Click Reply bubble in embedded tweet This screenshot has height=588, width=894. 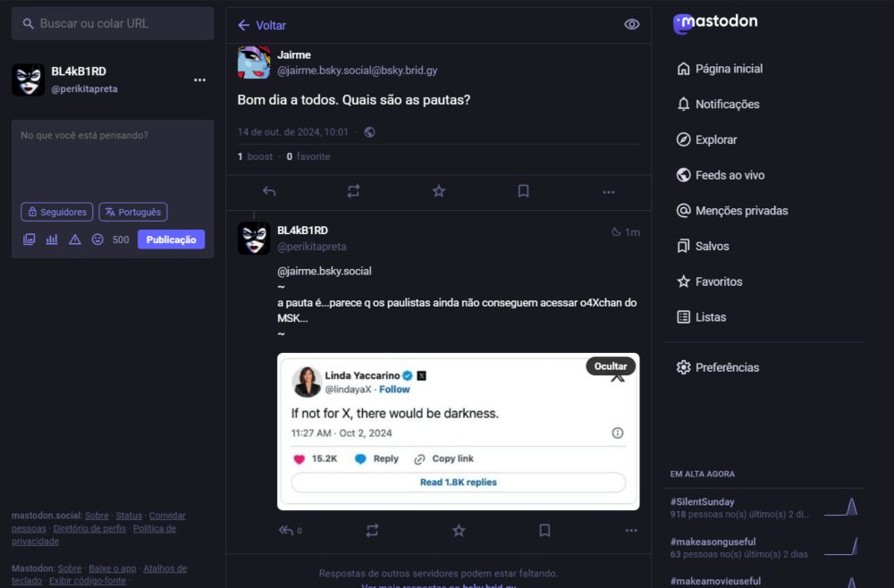point(376,459)
